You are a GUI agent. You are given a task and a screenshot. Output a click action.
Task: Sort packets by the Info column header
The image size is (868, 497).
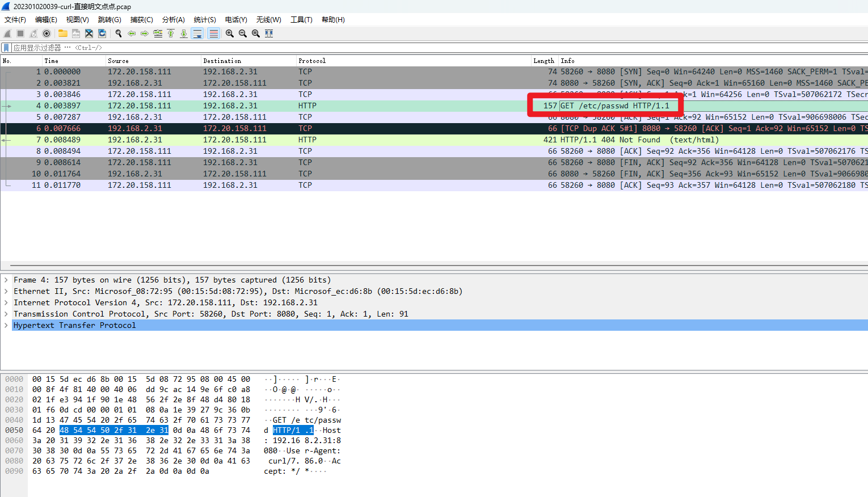(714, 61)
